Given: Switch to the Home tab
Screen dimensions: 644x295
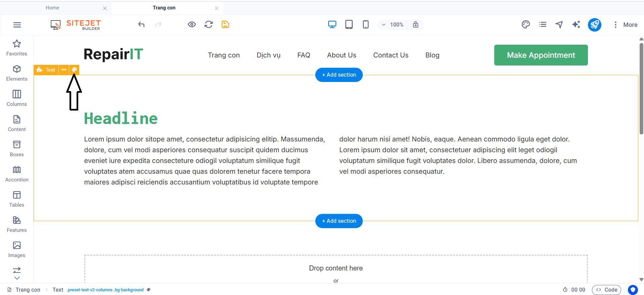Looking at the screenshot, I should coord(52,8).
